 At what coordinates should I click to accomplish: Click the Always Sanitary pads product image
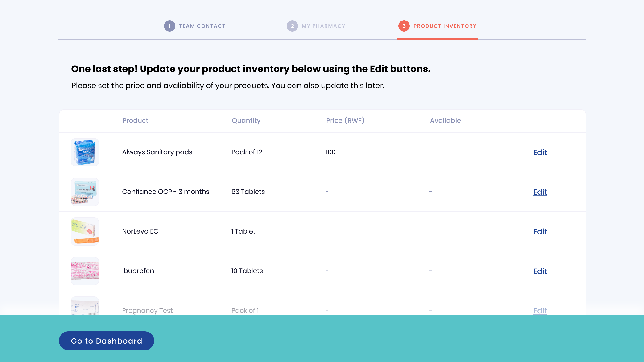[85, 152]
